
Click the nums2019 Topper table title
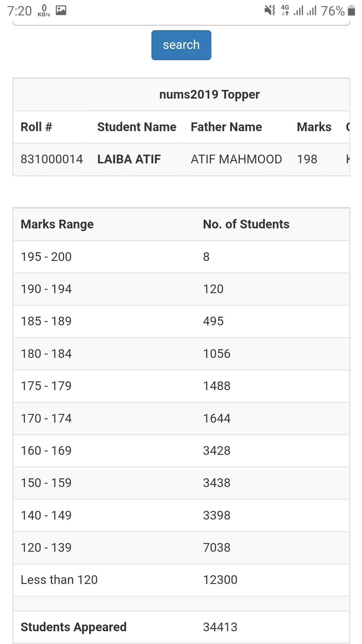coord(209,94)
